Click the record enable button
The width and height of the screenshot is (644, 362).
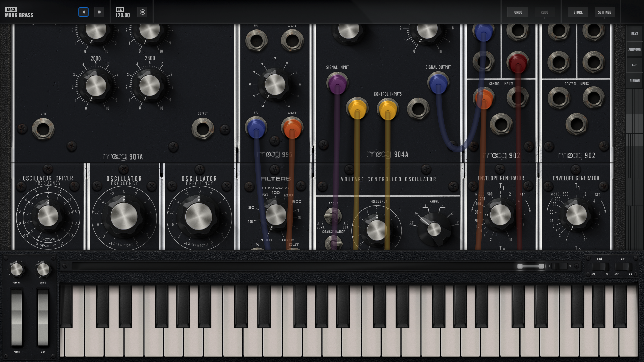143,12
